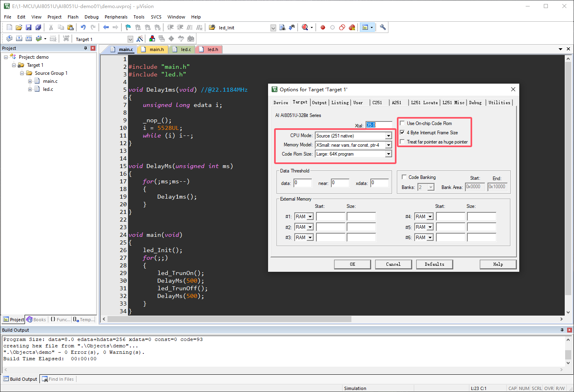Uncheck 4 Byte Interrupt Frame Size
574x392 pixels.
coord(403,132)
